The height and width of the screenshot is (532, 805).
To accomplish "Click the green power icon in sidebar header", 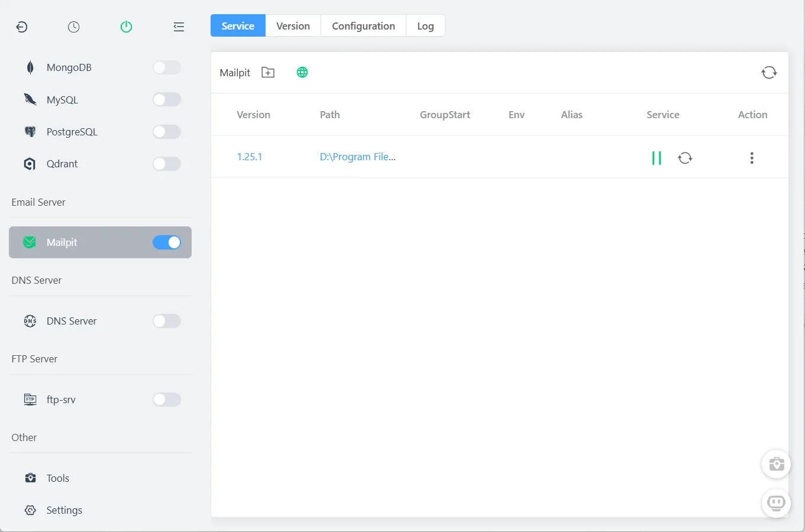I will (x=126, y=27).
